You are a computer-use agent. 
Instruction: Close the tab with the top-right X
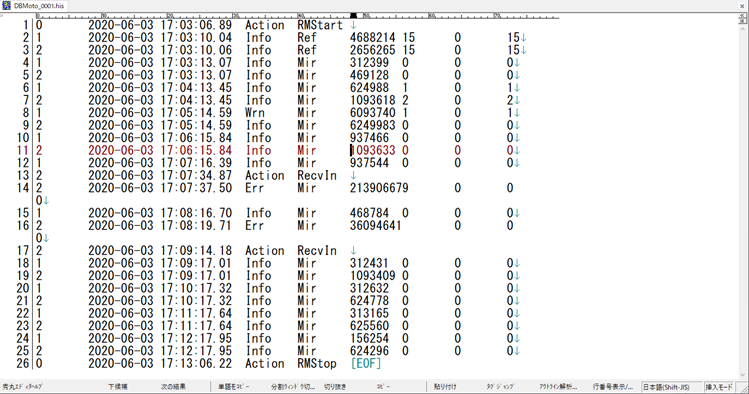(742, 6)
